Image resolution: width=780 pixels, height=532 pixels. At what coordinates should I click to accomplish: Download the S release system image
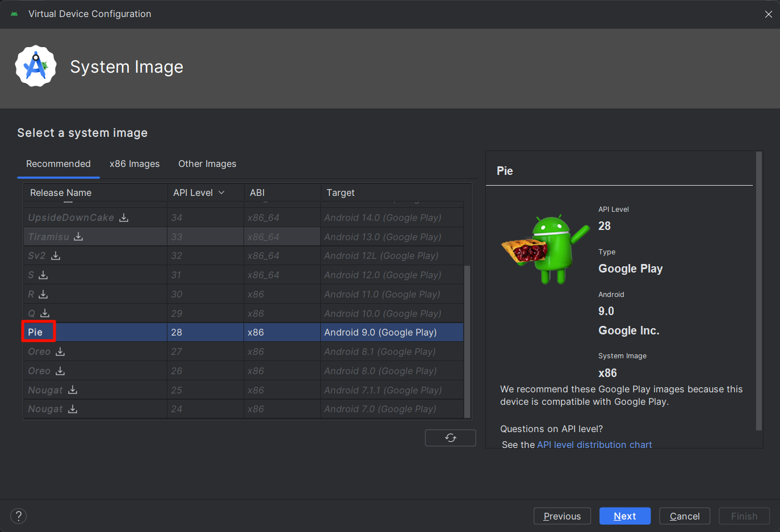(43, 275)
